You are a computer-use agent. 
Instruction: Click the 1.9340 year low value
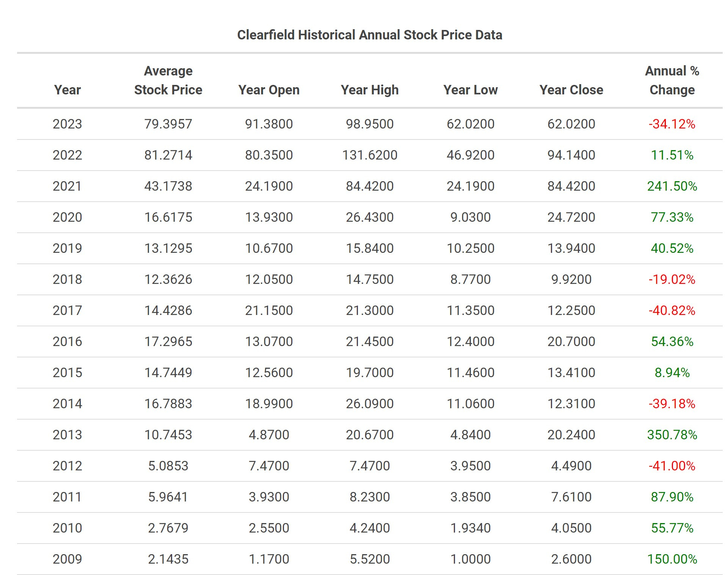click(470, 528)
